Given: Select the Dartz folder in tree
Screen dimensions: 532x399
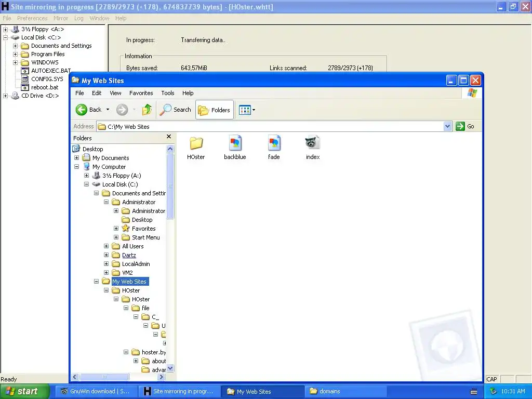Looking at the screenshot, I should [129, 255].
